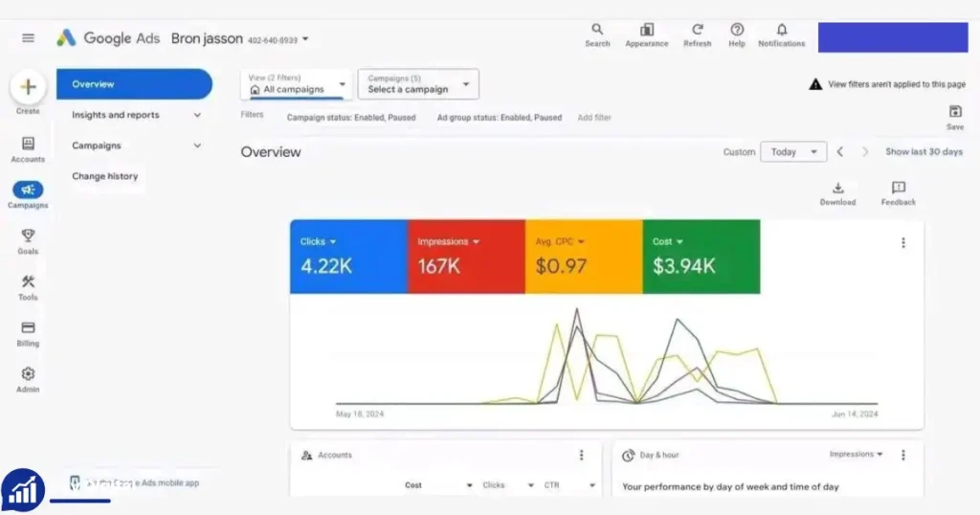The image size is (980, 515).
Task: Click Campaign status: Enabled, Paused filter
Action: pos(351,118)
